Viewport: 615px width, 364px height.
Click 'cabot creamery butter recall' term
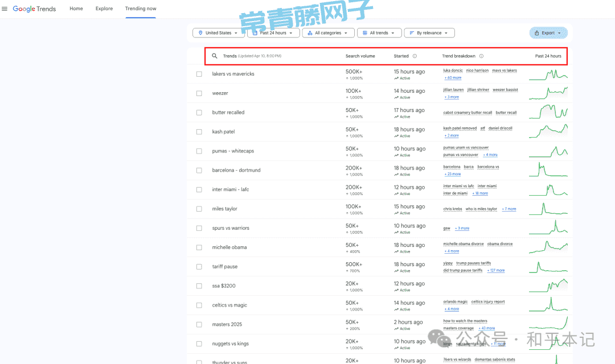coord(468,113)
